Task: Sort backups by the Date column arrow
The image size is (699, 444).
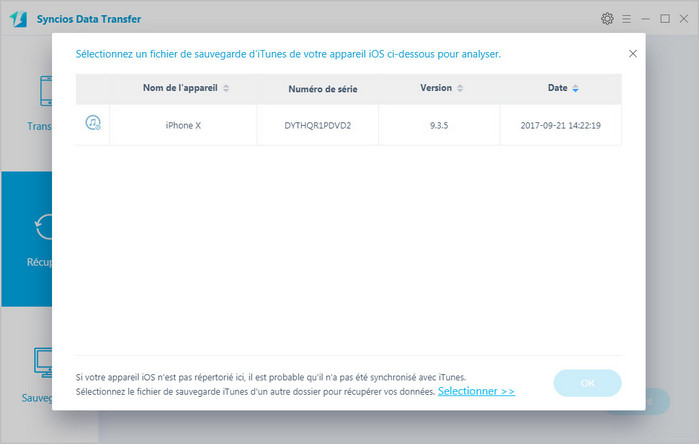Action: (576, 88)
